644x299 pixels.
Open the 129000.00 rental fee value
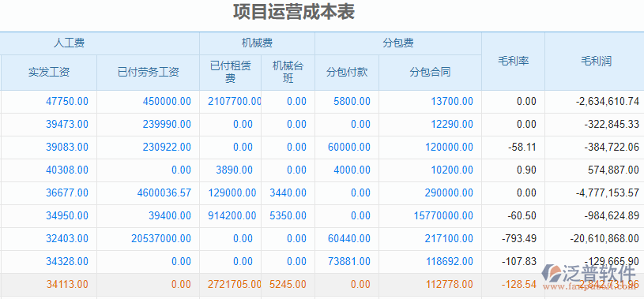pyautogui.click(x=232, y=192)
